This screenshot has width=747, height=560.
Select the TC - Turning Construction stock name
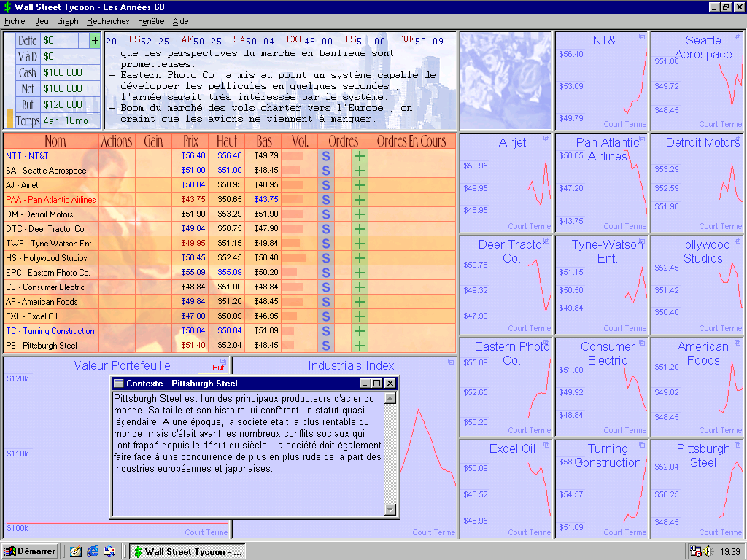tap(50, 331)
